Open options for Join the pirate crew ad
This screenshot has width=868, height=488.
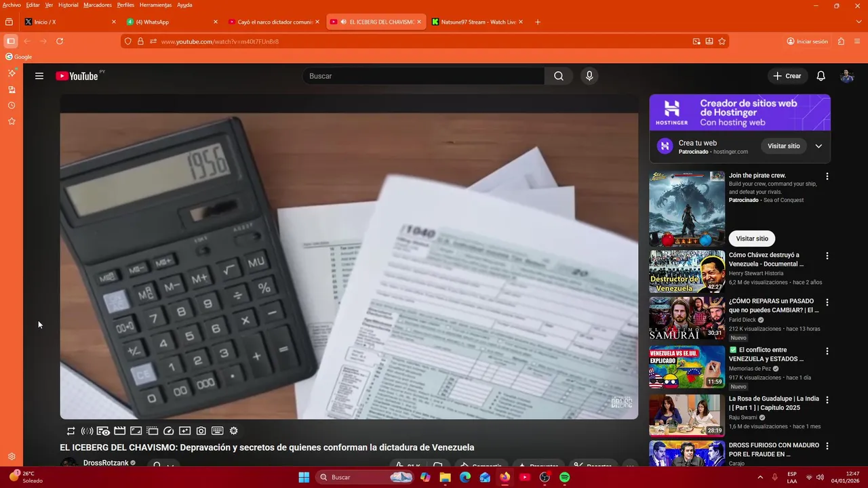pos(827,176)
